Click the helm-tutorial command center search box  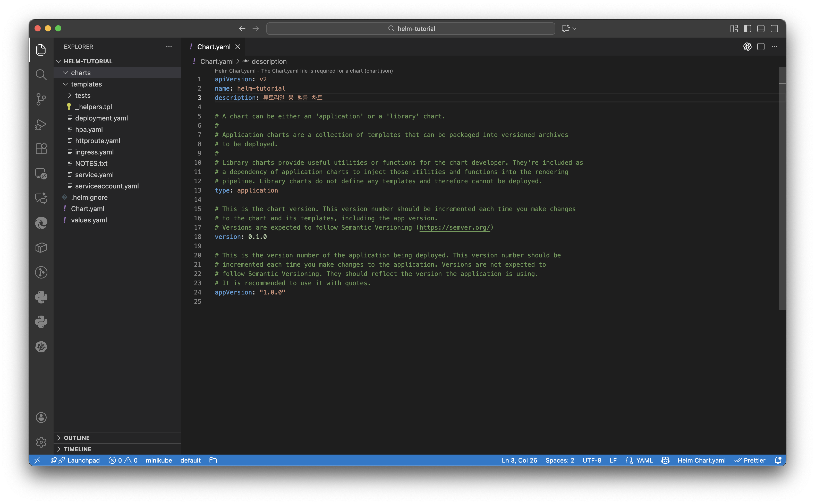click(x=411, y=29)
